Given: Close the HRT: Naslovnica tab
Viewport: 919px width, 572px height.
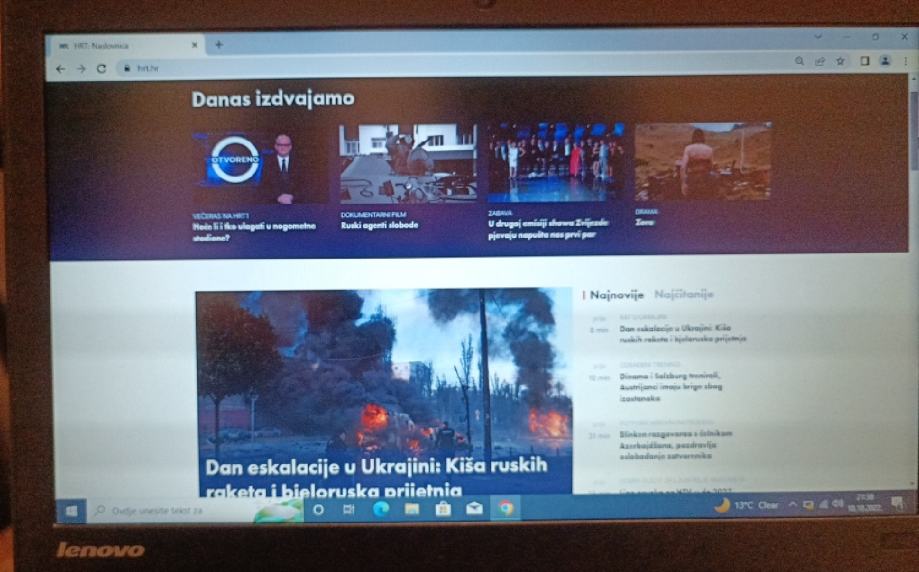Looking at the screenshot, I should click(x=195, y=45).
